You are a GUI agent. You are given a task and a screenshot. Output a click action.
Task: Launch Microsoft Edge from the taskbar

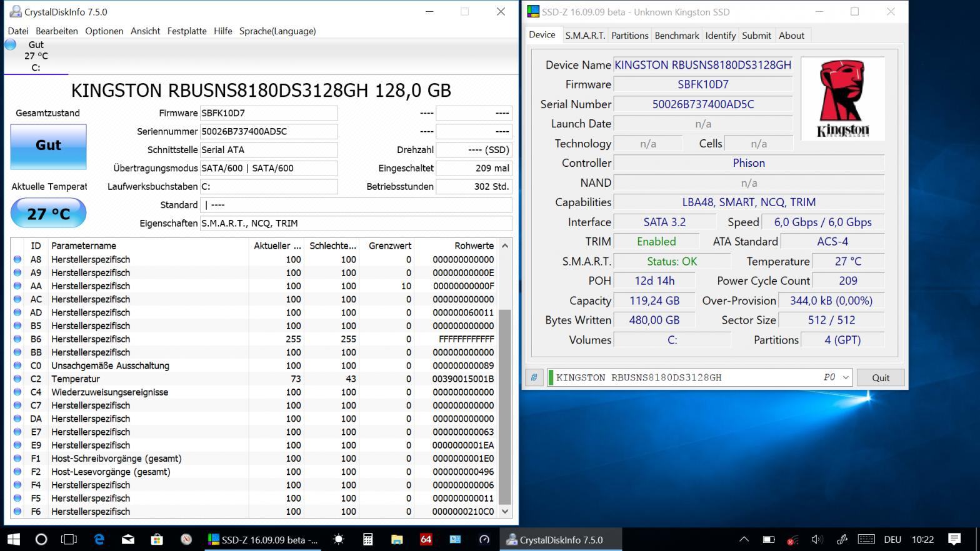[x=99, y=539]
